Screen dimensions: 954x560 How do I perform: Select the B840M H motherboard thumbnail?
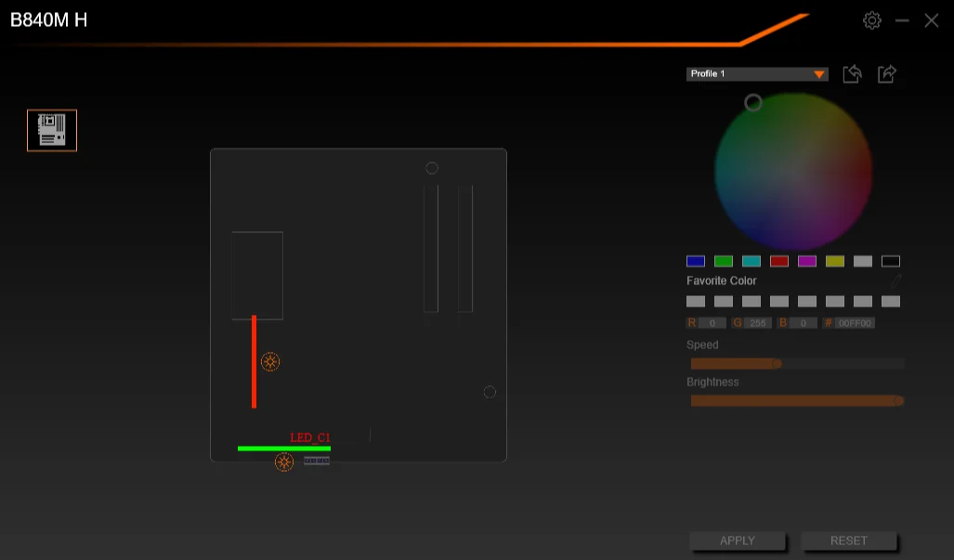tap(52, 130)
